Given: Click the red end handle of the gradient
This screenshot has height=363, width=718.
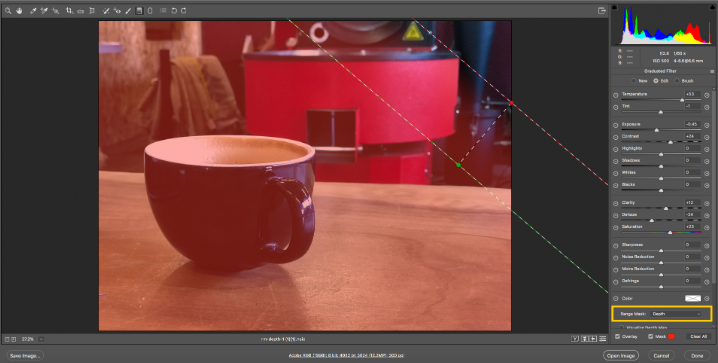Looking at the screenshot, I should [511, 103].
